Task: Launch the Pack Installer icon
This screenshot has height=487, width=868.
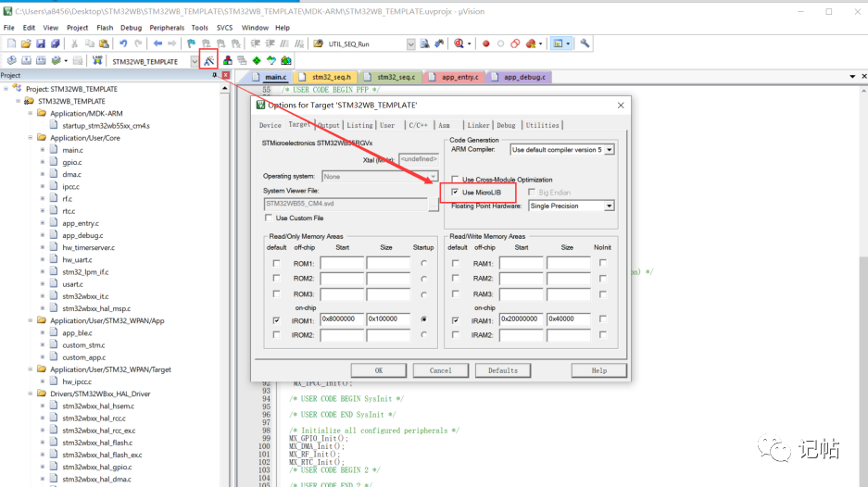Action: click(286, 61)
